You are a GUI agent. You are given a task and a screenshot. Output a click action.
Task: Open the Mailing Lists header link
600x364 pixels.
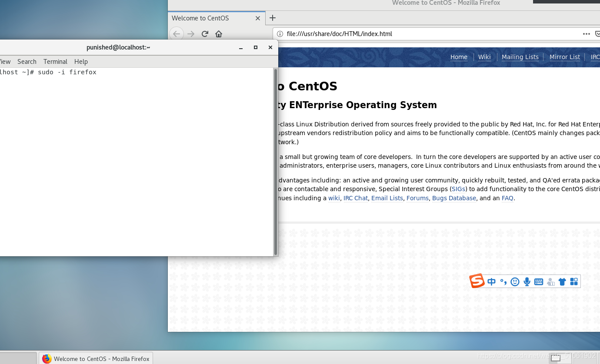pos(520,57)
